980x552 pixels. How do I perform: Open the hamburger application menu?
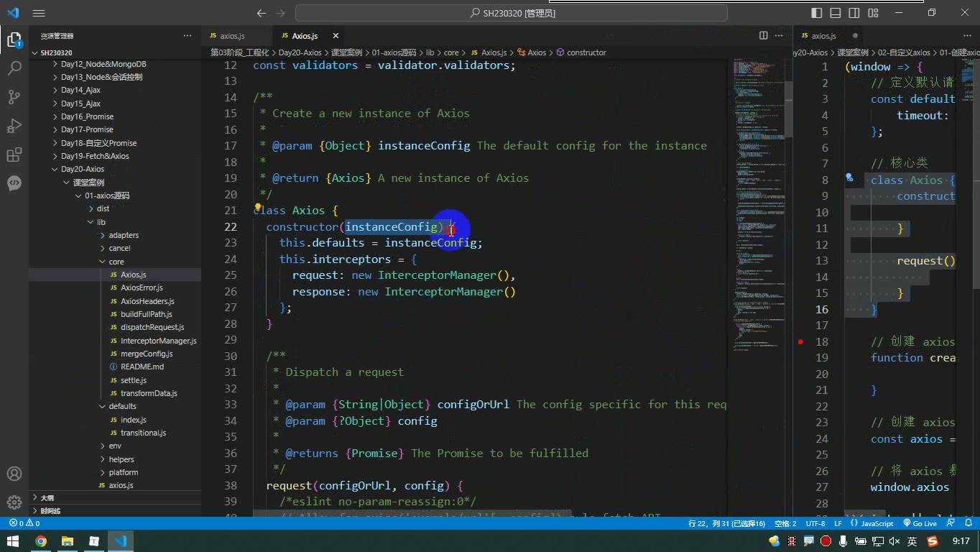click(x=39, y=13)
